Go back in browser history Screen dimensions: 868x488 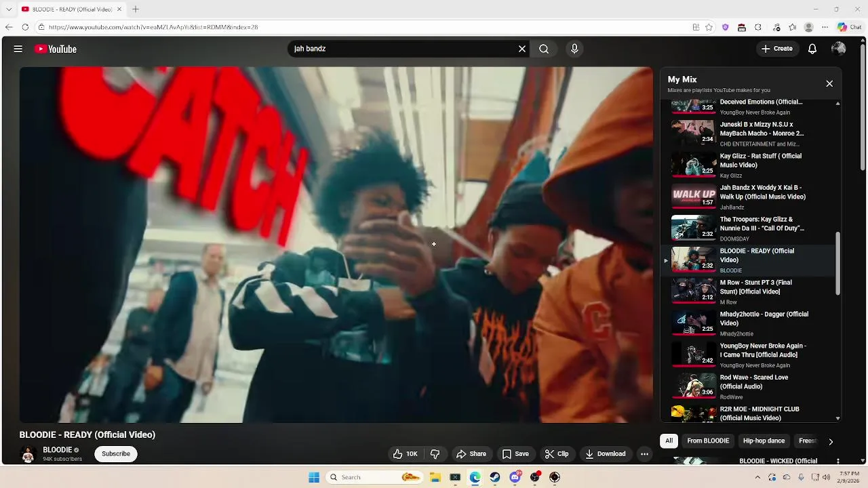(x=9, y=27)
